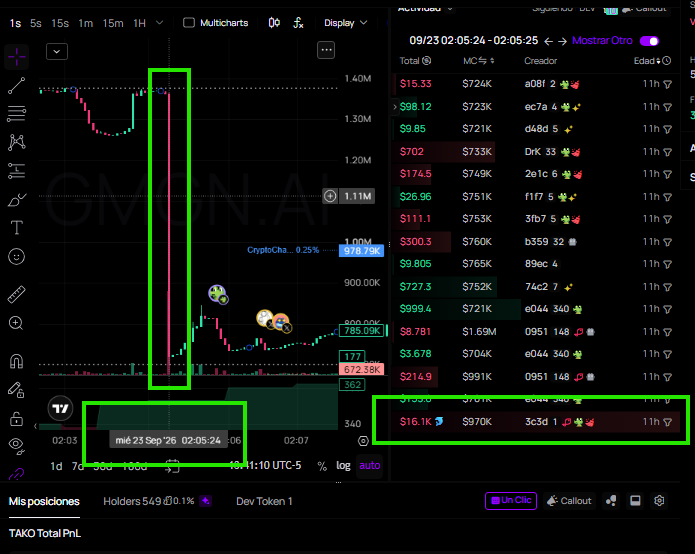This screenshot has width=695, height=554.
Task: Collapse chart legend dropdown arrow
Action: click(57, 51)
